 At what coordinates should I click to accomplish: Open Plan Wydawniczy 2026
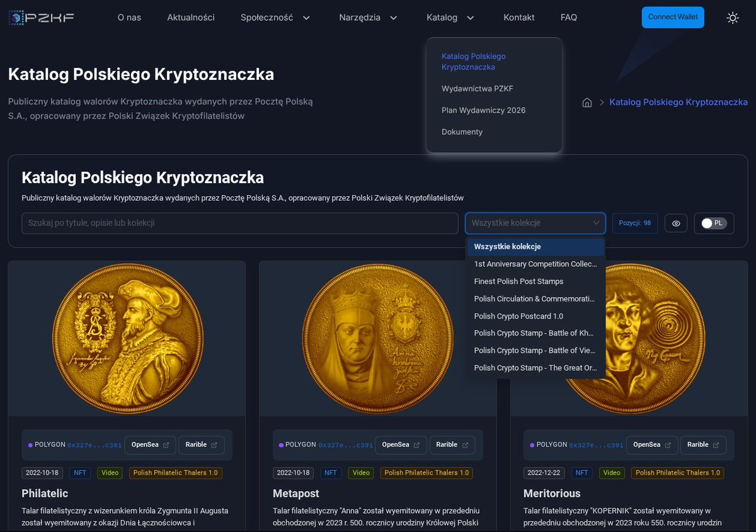coord(483,110)
